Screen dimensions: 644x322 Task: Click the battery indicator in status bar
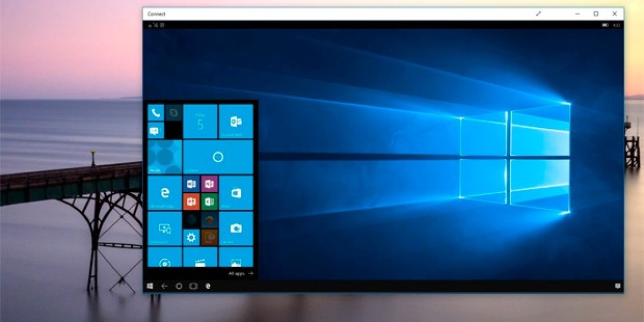pyautogui.click(x=605, y=25)
